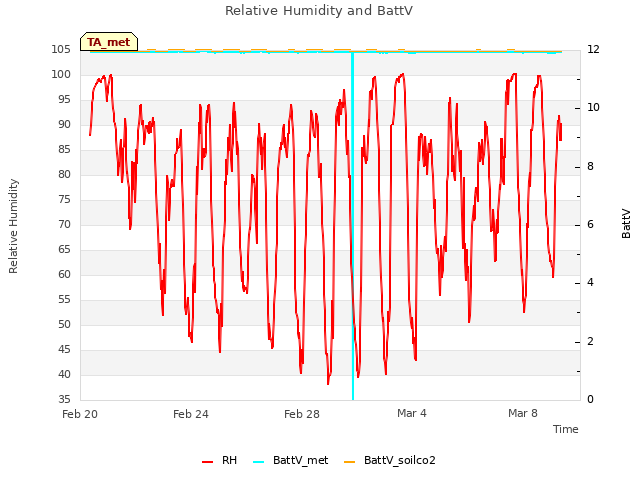This screenshot has width=640, height=480.
Task: Click the 35 tick on the humidity axis
Action: (64, 399)
